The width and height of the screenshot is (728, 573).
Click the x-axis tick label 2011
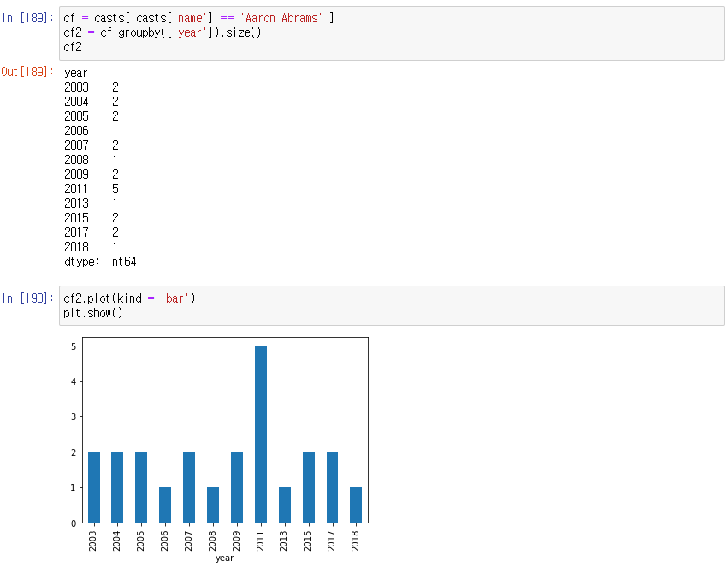[260, 541]
